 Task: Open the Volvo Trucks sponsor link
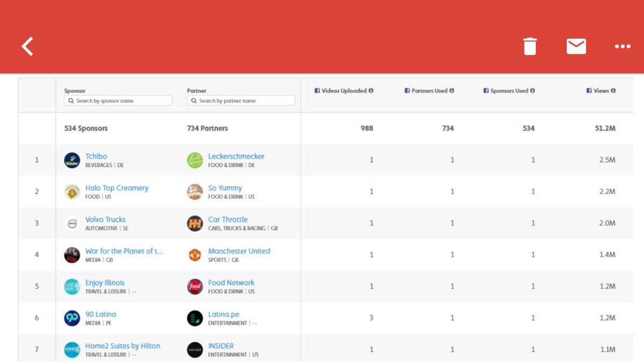coord(105,219)
